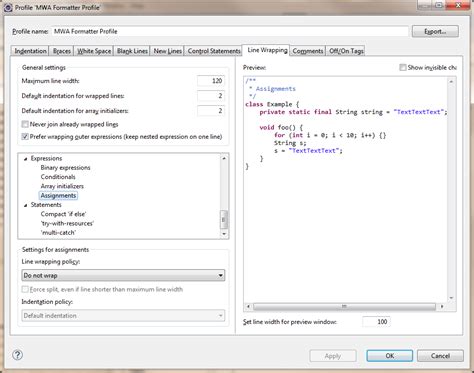Select Assignments in the tree
Image resolution: width=474 pixels, height=373 pixels.
(58, 196)
